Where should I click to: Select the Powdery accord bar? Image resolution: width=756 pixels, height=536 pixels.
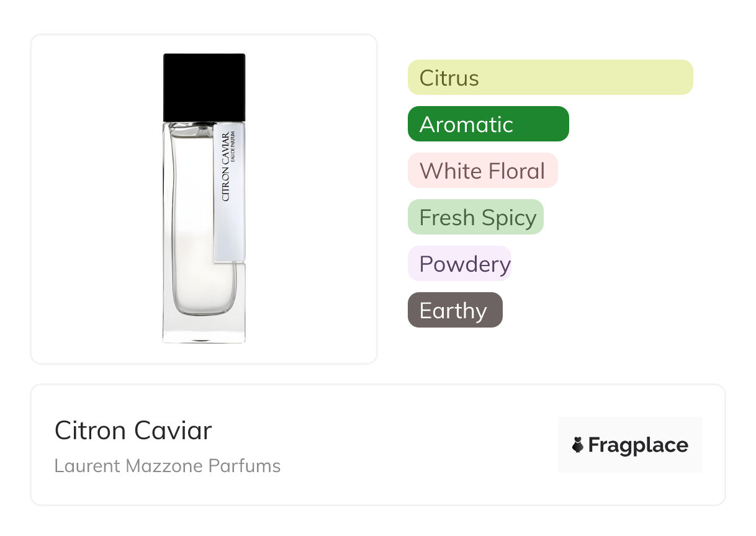point(459,264)
